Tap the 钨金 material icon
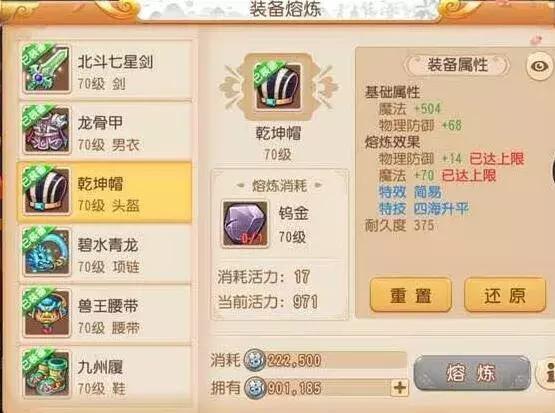 245,224
